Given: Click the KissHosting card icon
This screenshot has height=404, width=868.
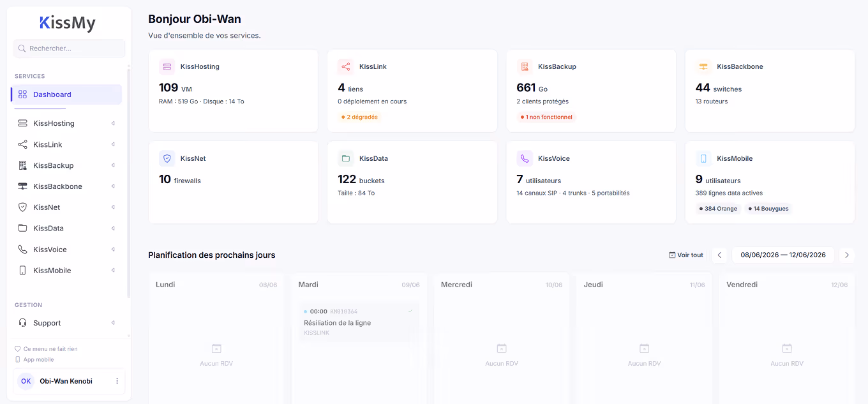Looking at the screenshot, I should click(x=167, y=66).
